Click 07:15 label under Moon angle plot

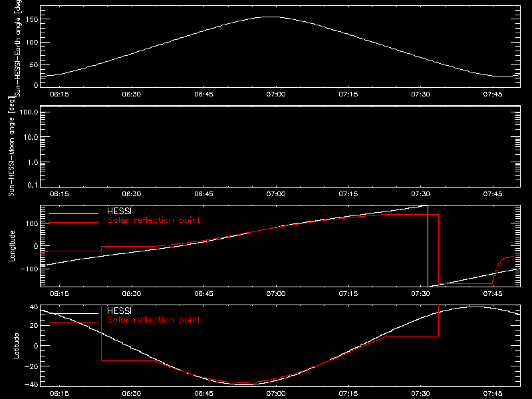(348, 194)
